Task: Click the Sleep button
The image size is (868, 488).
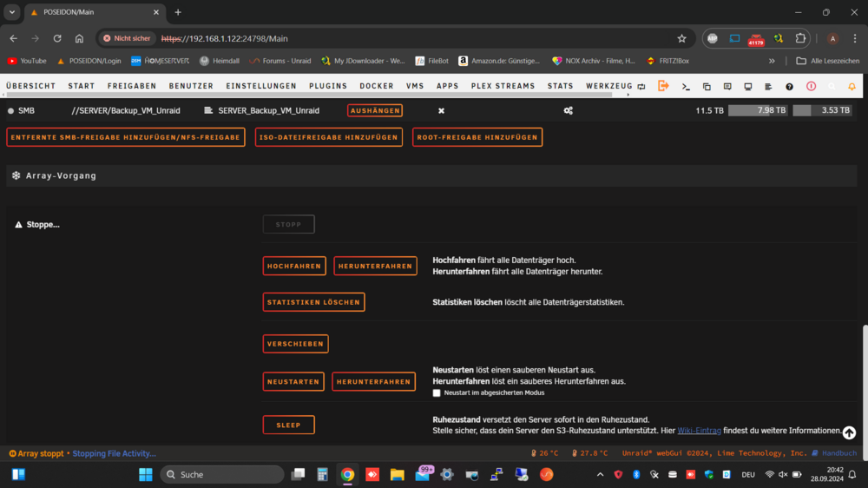Action: tap(288, 425)
